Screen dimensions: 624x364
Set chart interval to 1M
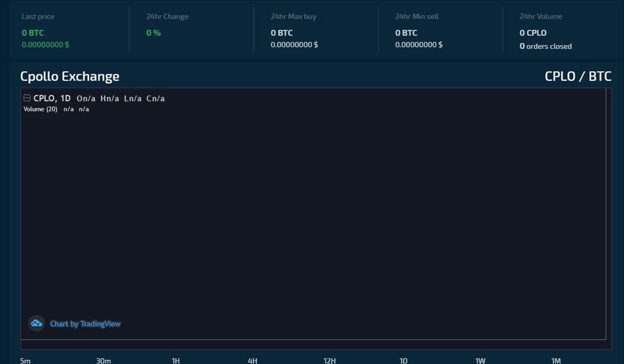(556, 360)
